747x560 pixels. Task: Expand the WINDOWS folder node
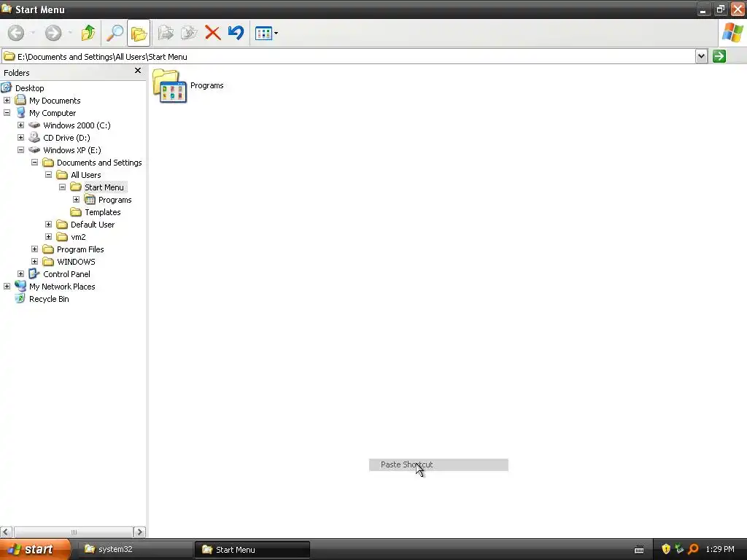point(34,262)
